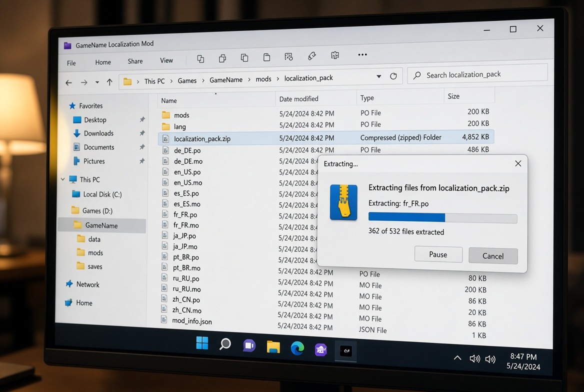Click the pin icon next to Pictures

pos(142,161)
